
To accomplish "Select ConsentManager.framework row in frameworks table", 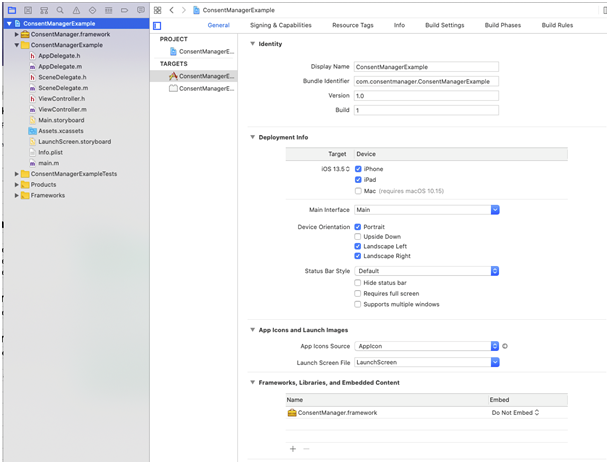I will pos(426,413).
